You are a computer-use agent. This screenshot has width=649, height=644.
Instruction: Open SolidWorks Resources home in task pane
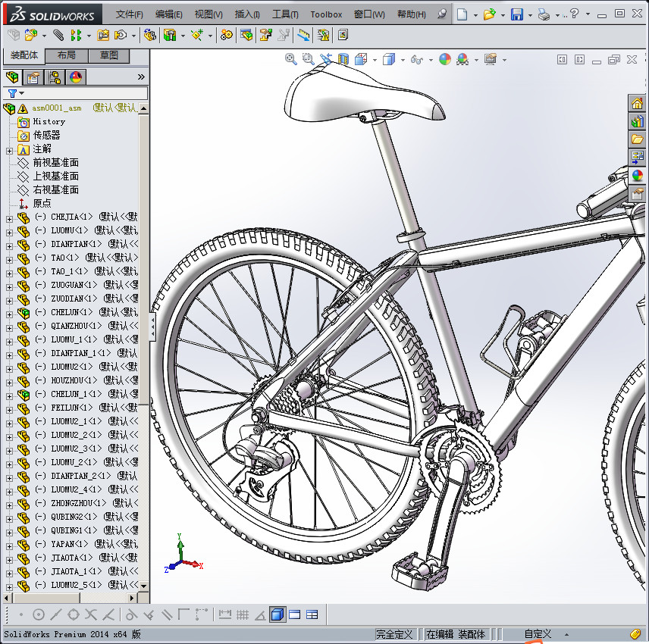[x=637, y=103]
